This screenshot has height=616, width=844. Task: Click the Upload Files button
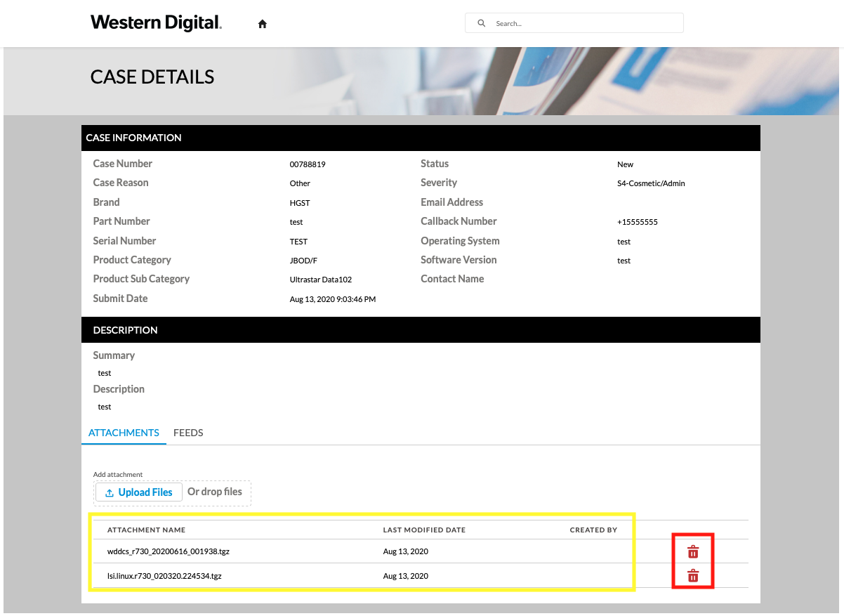pyautogui.click(x=138, y=492)
